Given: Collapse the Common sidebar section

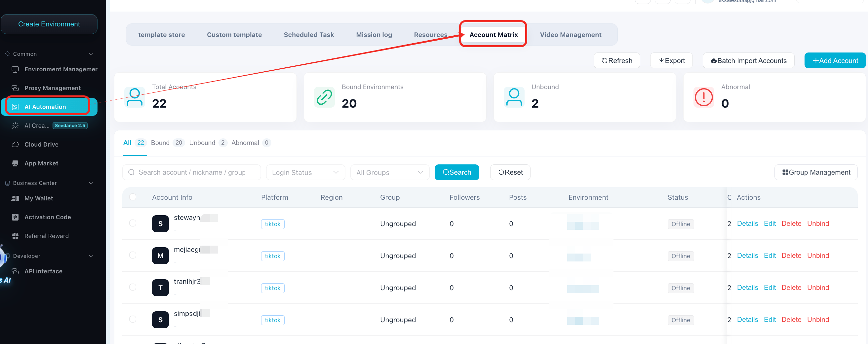Looking at the screenshot, I should click(x=91, y=54).
